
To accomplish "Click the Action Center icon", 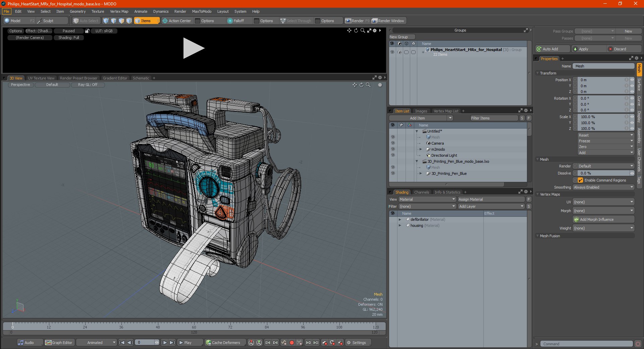I will point(165,21).
